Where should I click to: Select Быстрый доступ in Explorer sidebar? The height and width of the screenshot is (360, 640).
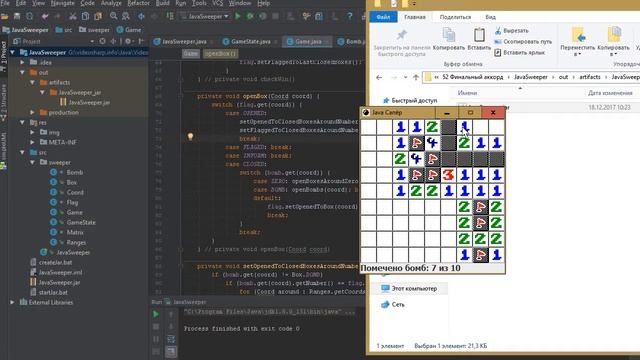click(410, 100)
